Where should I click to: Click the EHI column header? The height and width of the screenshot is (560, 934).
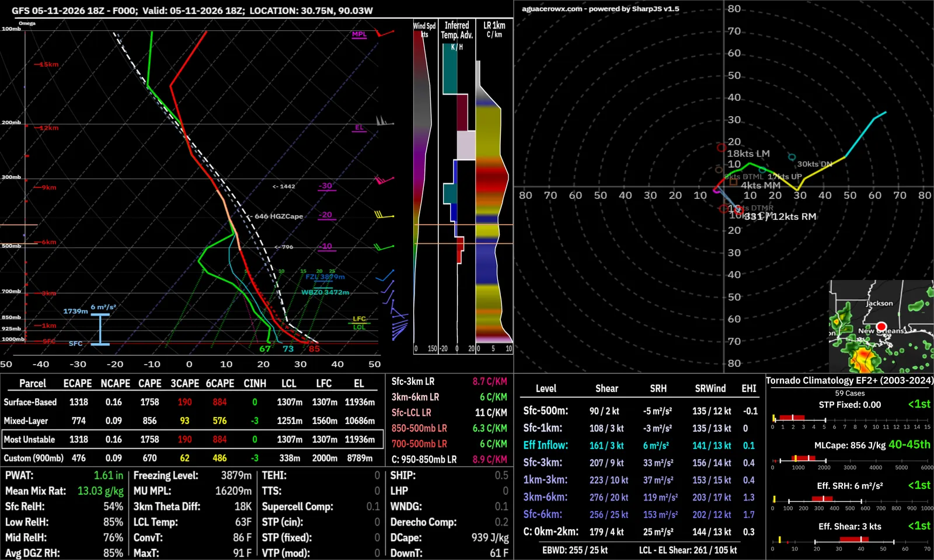pos(749,388)
